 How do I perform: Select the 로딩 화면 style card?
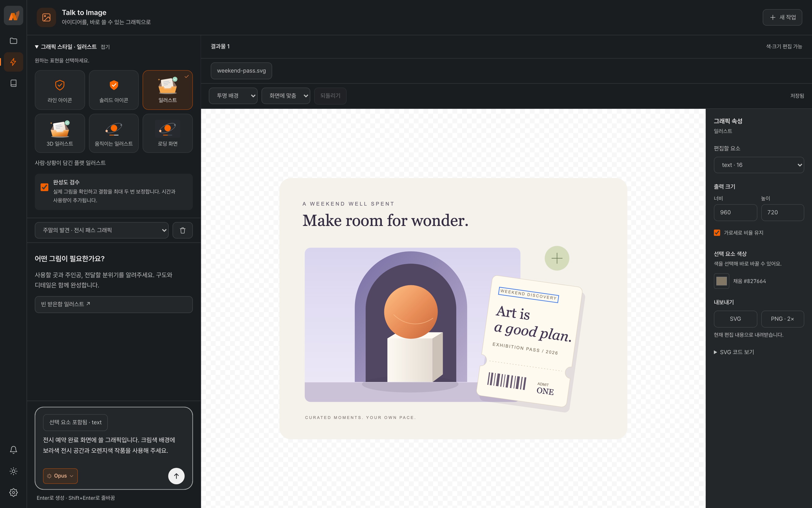pyautogui.click(x=168, y=133)
